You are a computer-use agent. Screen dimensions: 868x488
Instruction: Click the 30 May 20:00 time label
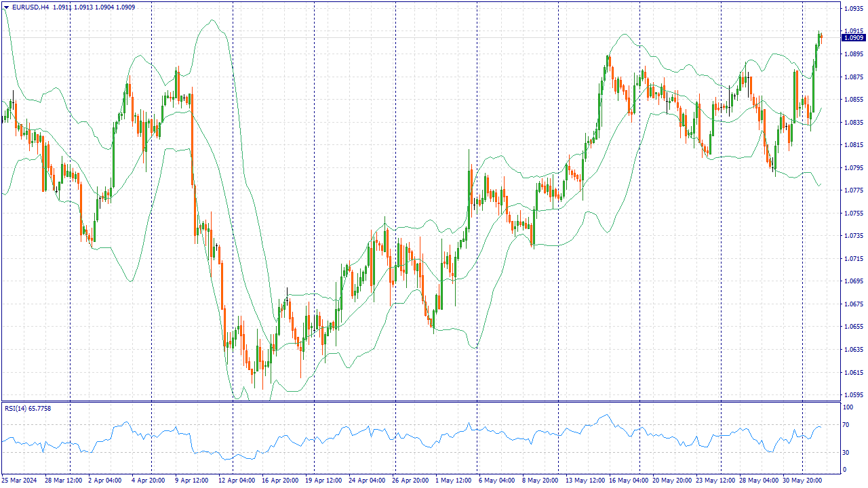[802, 481]
